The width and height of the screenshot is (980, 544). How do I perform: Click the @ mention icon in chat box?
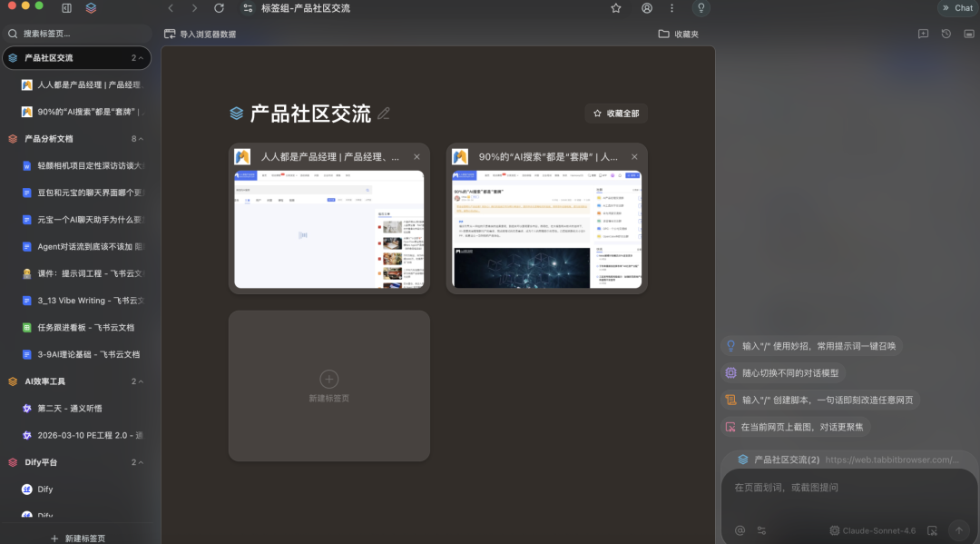pyautogui.click(x=740, y=530)
